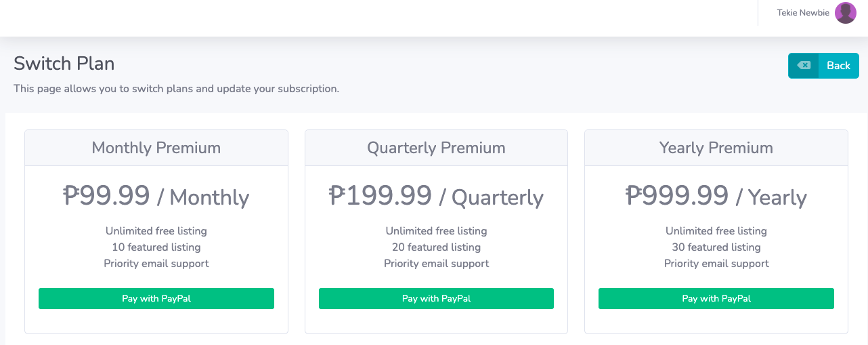
Task: Select the Yearly Premium card header
Action: [716, 148]
